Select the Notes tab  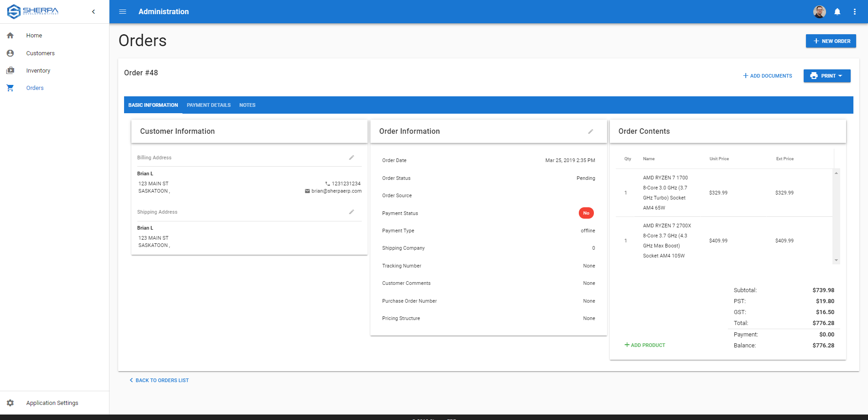[247, 105]
